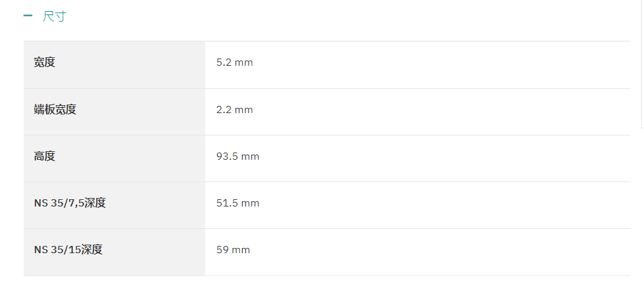This screenshot has height=290, width=644.
Task: Select the 端板宽度 row label
Action: [55, 110]
